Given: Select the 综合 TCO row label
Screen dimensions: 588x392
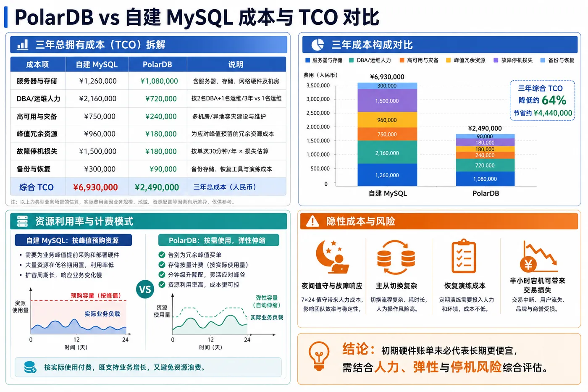Looking at the screenshot, I should (x=37, y=187).
